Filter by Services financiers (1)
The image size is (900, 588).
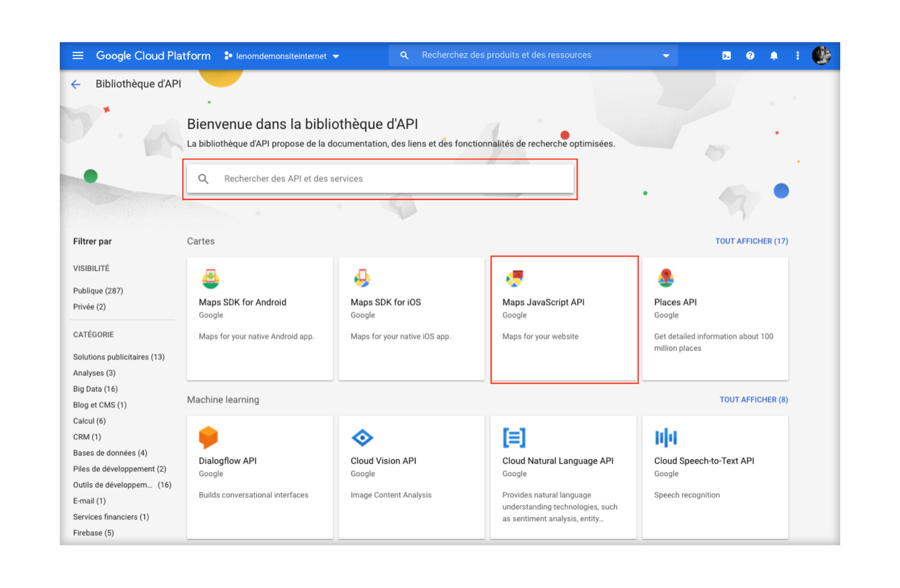click(x=111, y=517)
